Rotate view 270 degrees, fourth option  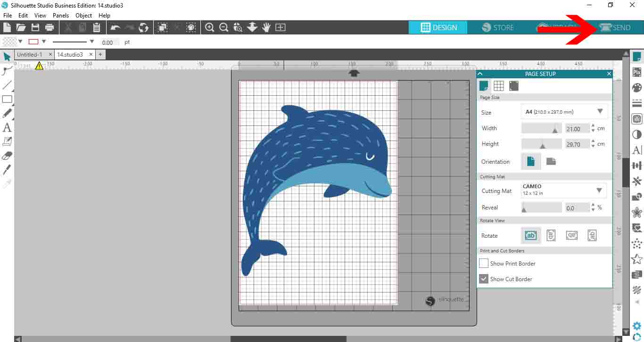592,235
